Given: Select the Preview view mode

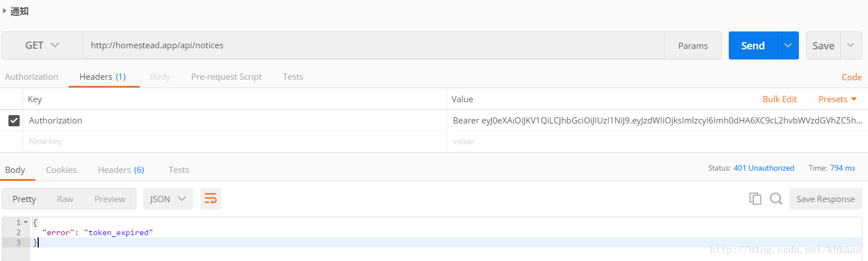Looking at the screenshot, I should pyautogui.click(x=110, y=199).
